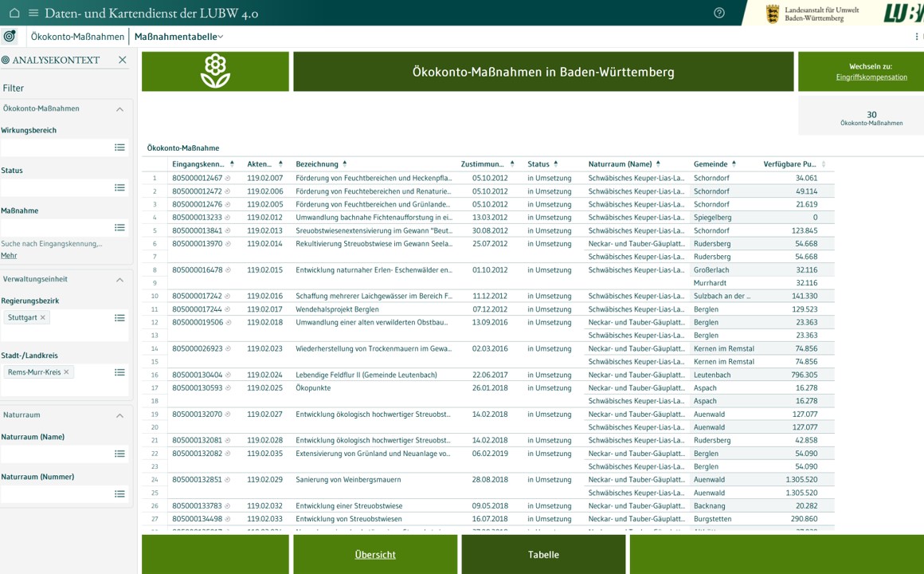924x574 pixels.
Task: Sort by Aktenzeichen column arrow
Action: point(280,164)
